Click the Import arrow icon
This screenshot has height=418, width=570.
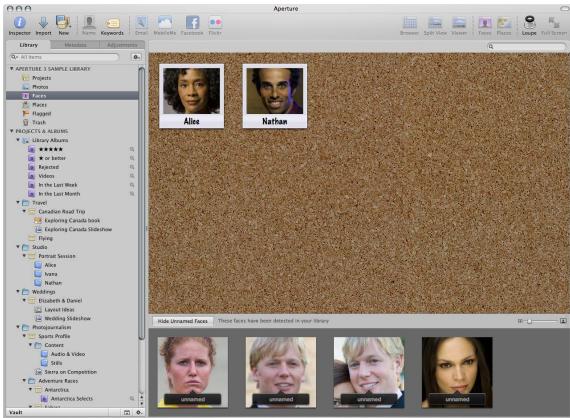click(x=43, y=23)
